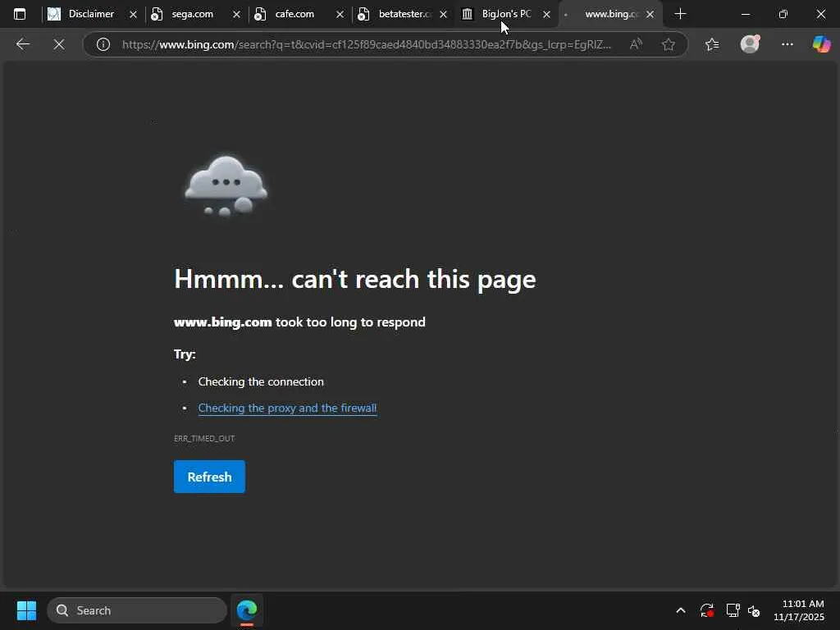The image size is (840, 630).
Task: Click the taskbar Search box
Action: (x=137, y=610)
